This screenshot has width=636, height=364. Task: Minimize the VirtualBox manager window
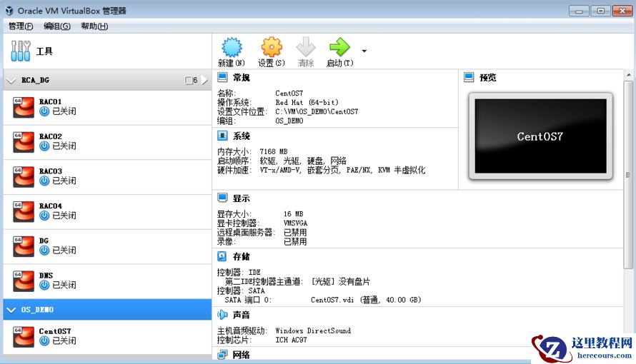pyautogui.click(x=579, y=11)
